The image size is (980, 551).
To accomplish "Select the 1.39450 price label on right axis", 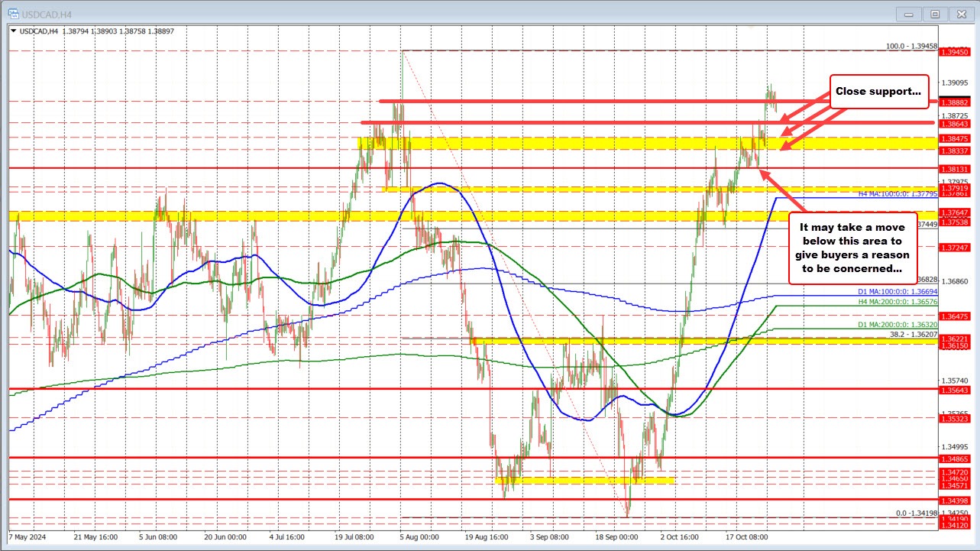I will (956, 53).
